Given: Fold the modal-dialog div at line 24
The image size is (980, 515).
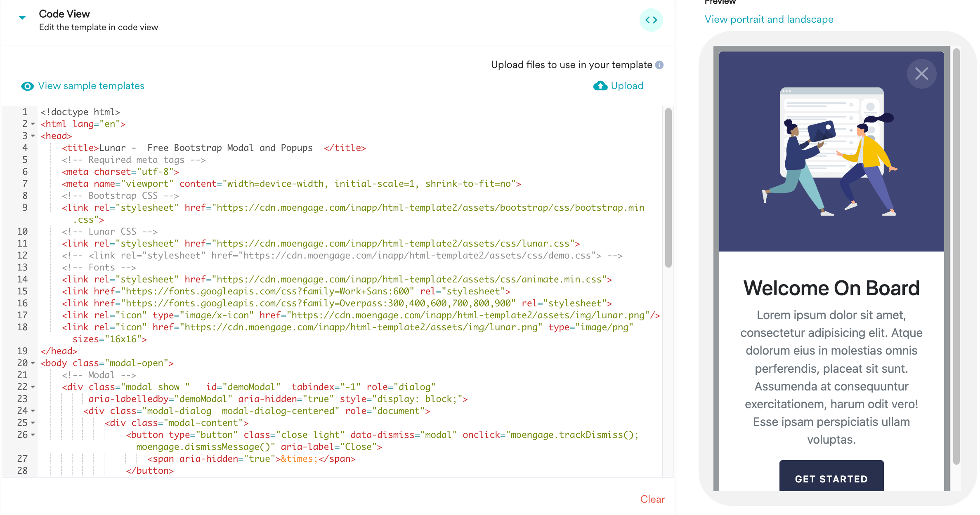Looking at the screenshot, I should 33,411.
